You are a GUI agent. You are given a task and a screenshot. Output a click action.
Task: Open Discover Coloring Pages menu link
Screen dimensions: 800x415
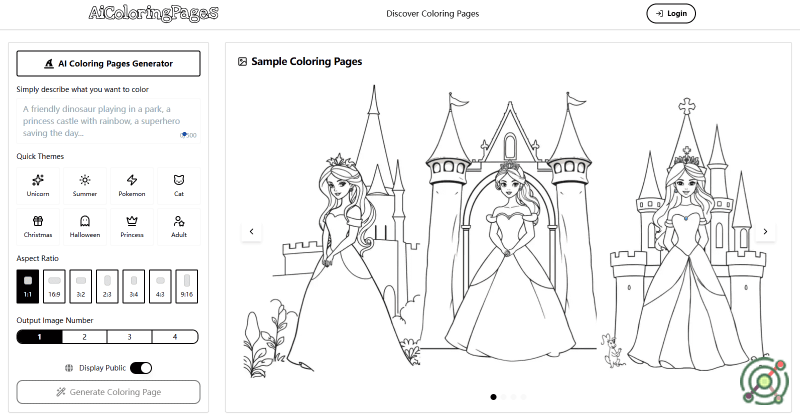pyautogui.click(x=432, y=14)
